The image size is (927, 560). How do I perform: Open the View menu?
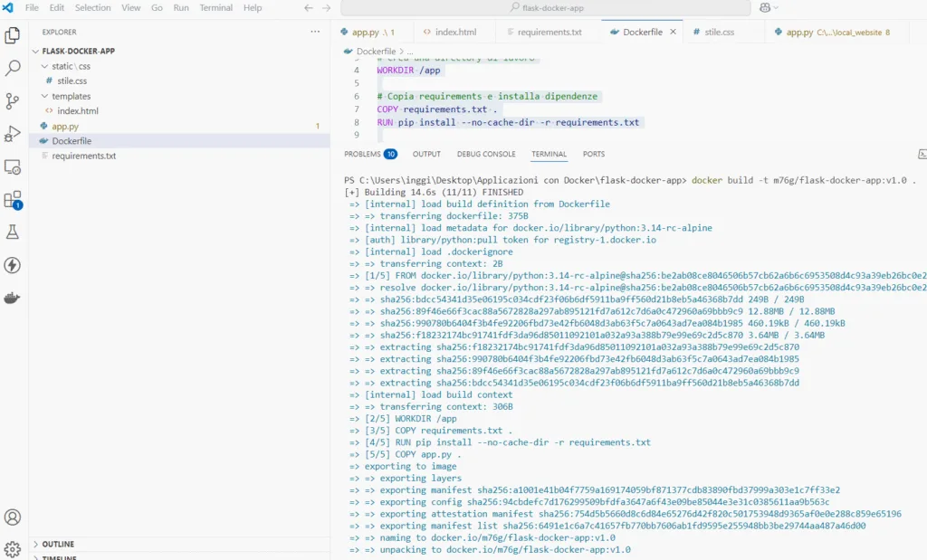click(x=131, y=7)
